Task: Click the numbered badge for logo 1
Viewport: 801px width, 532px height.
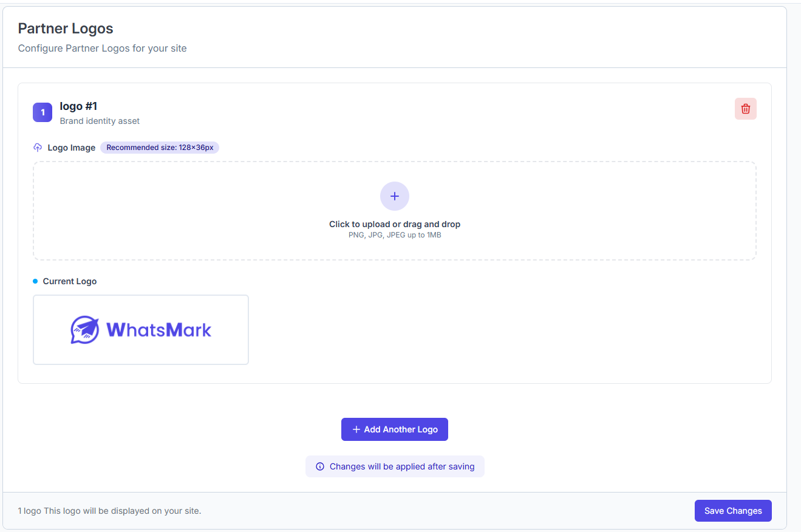Action: pyautogui.click(x=43, y=112)
